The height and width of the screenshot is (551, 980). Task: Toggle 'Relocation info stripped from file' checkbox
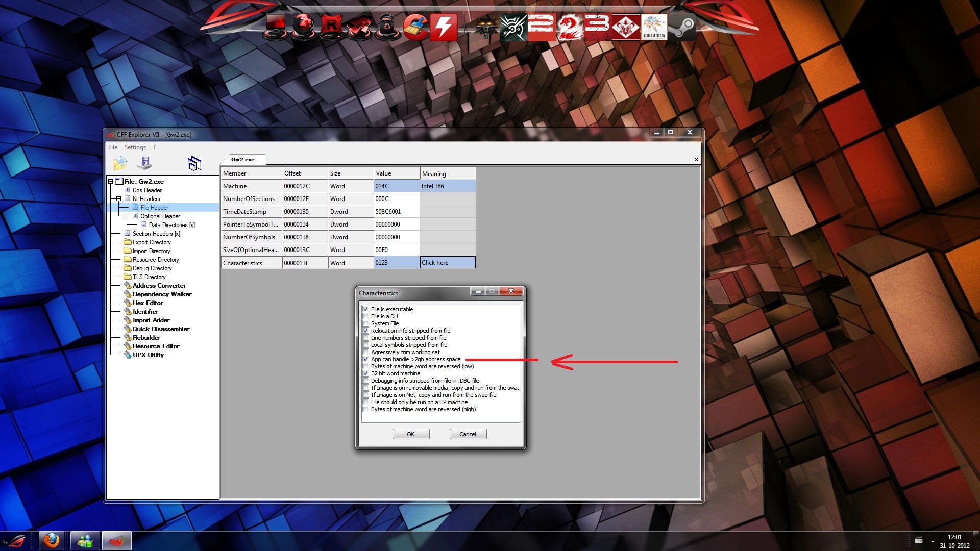[x=366, y=331]
